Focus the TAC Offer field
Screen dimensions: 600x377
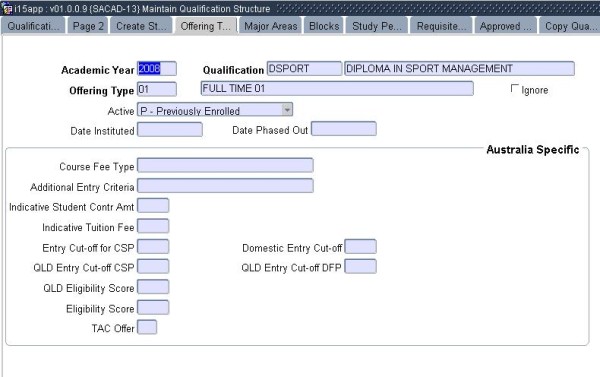[x=147, y=327]
